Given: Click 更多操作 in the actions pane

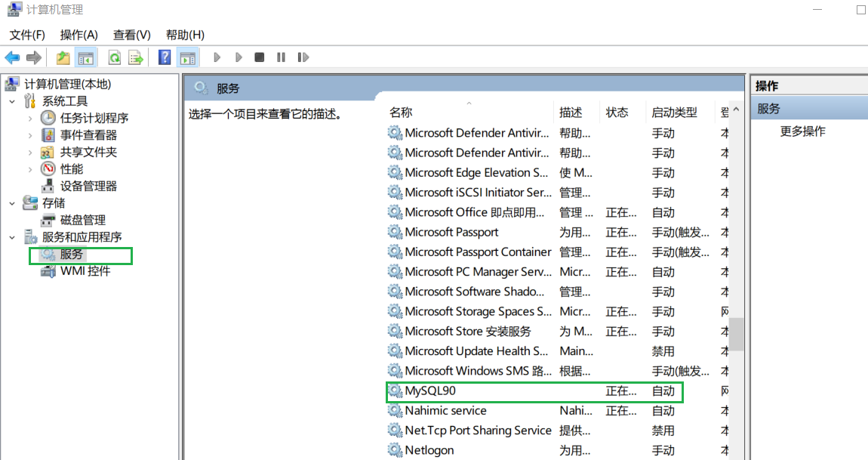Looking at the screenshot, I should (802, 131).
